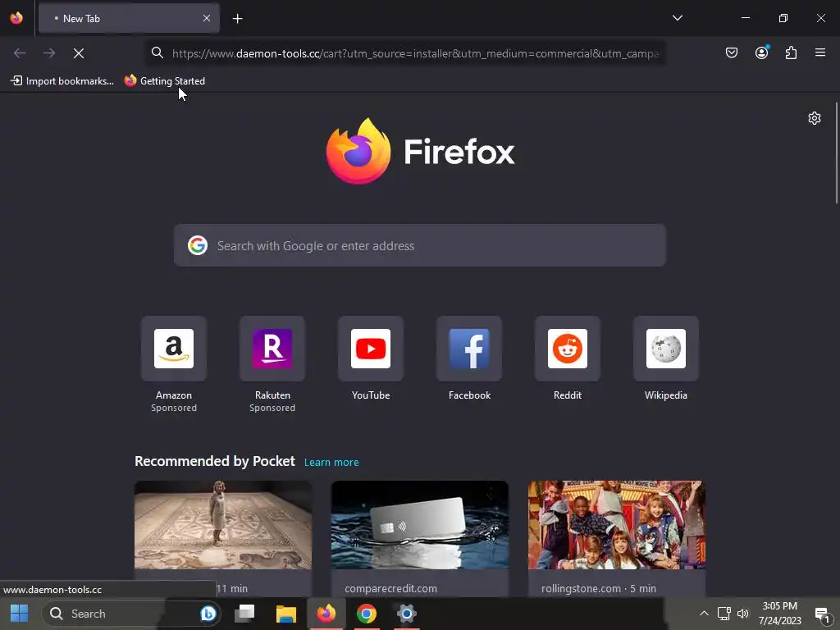
Task: Click Import bookmarks in bookmarks toolbar
Action: click(62, 81)
